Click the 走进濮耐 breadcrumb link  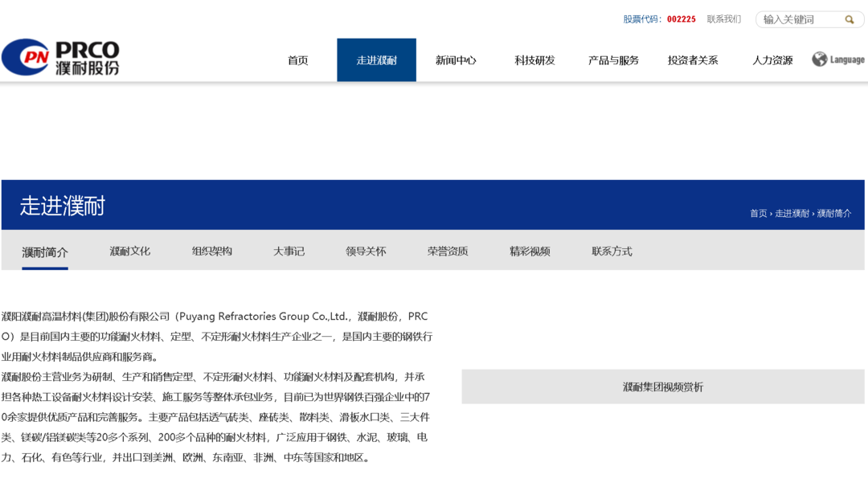tap(792, 213)
